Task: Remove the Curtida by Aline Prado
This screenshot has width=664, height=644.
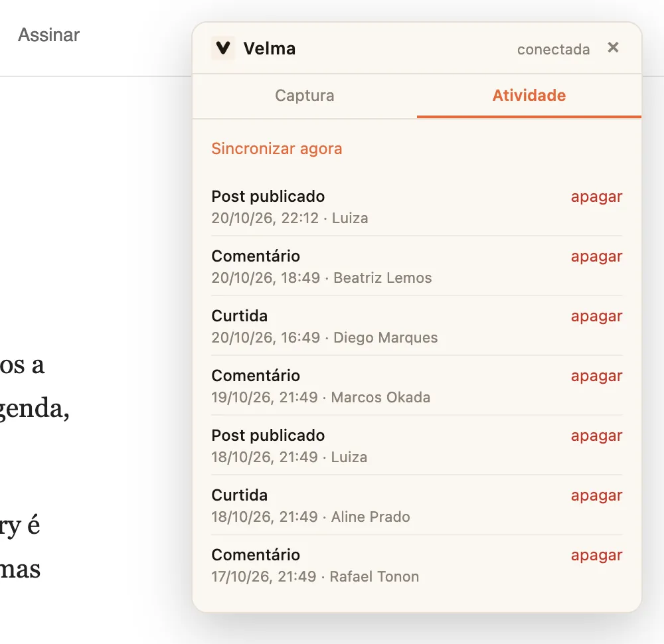Action: [596, 495]
